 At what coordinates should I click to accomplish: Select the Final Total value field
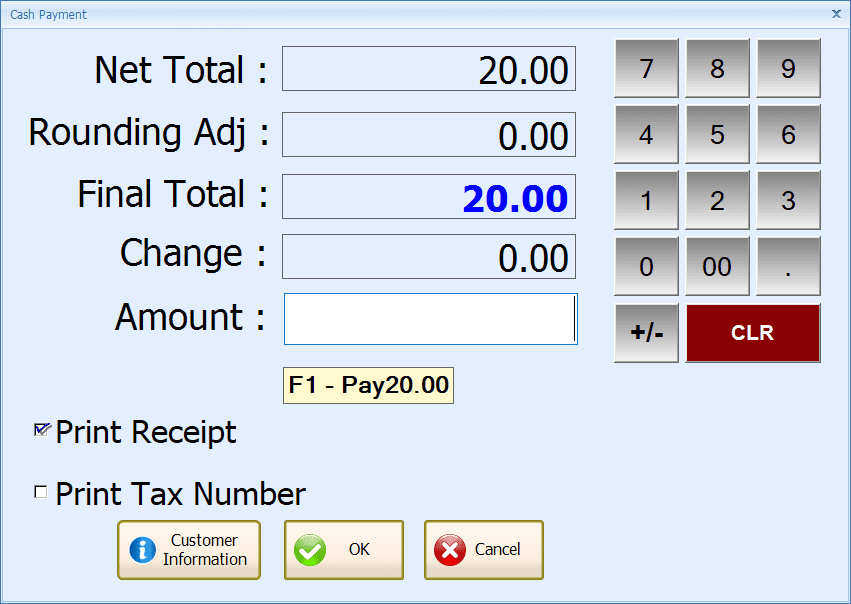click(x=429, y=197)
